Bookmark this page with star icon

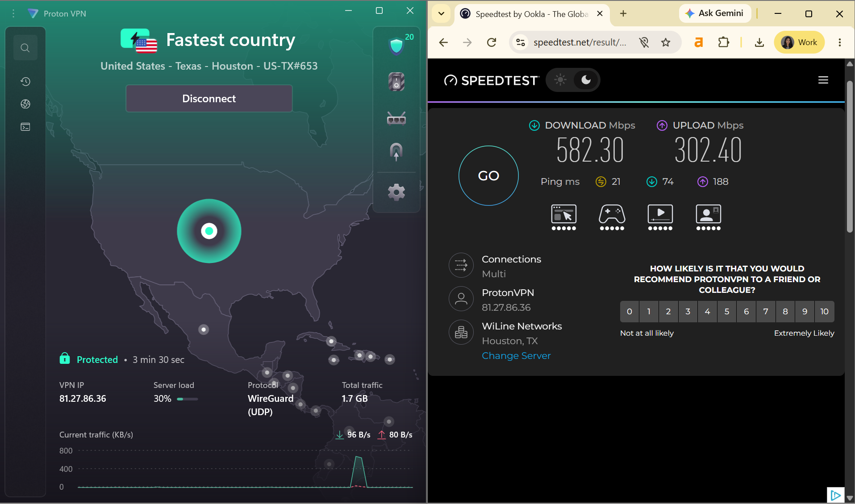point(666,42)
